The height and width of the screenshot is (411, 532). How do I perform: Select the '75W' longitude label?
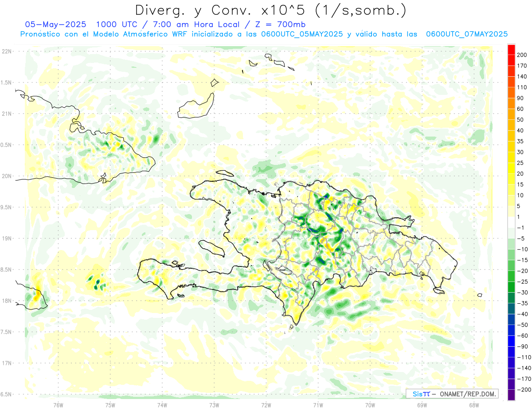click(x=110, y=404)
